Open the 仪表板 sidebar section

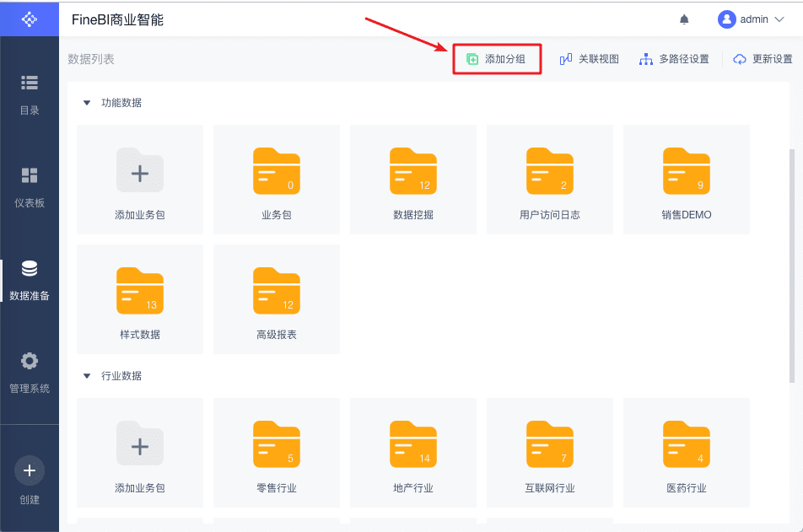[x=30, y=188]
